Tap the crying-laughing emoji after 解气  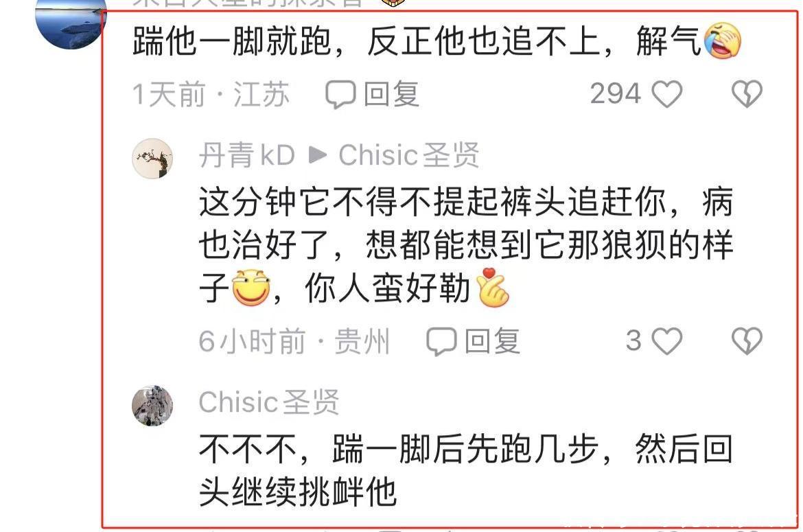[x=723, y=41]
